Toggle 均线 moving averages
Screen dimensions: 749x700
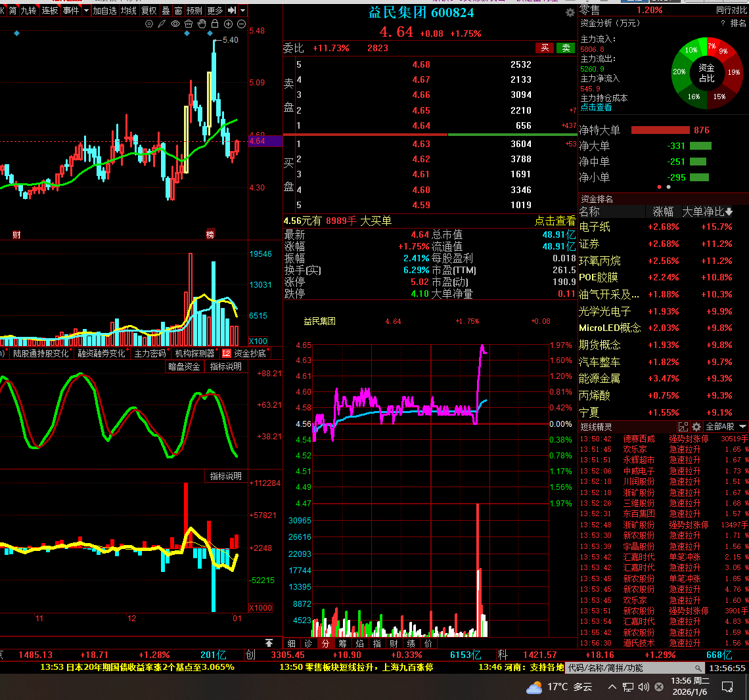point(129,11)
